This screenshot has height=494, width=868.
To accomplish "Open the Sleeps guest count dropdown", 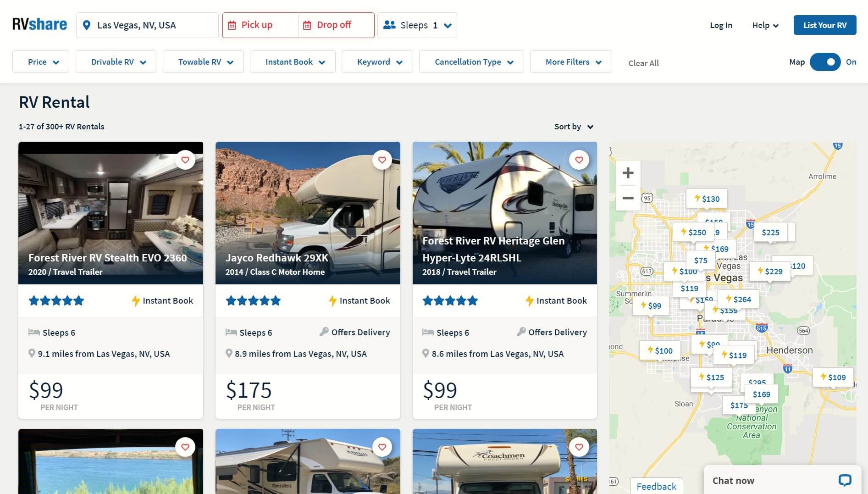I will 417,25.
